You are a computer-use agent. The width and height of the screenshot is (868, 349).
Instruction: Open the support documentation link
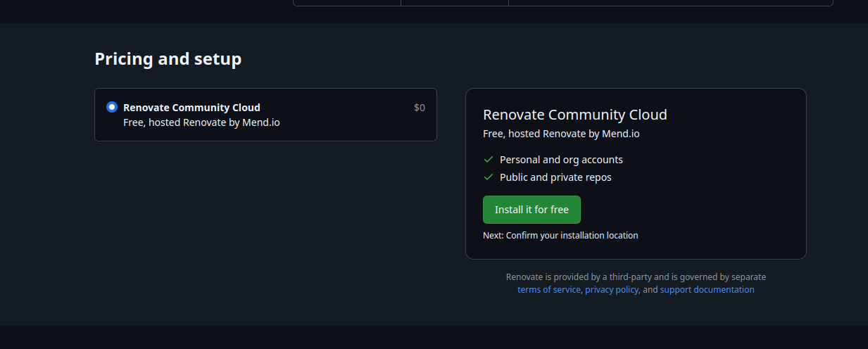(x=707, y=290)
